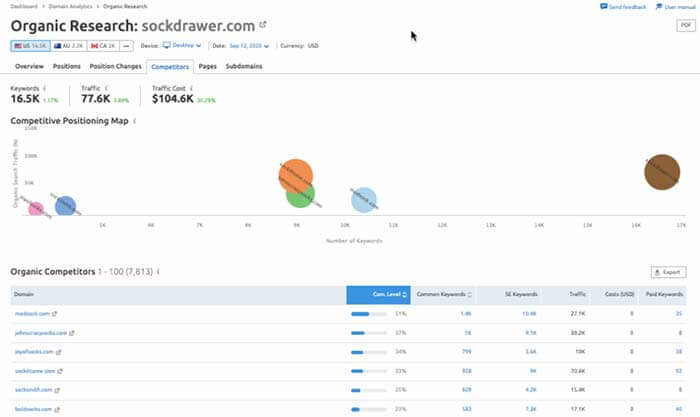Open paid keywords value for boldsocks.com
Screen dimensions: 700x417
click(679, 409)
